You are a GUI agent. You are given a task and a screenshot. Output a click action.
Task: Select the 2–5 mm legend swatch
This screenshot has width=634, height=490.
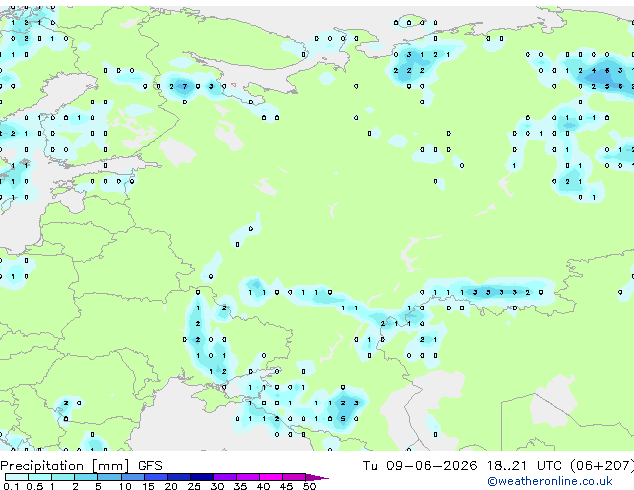[86, 477]
